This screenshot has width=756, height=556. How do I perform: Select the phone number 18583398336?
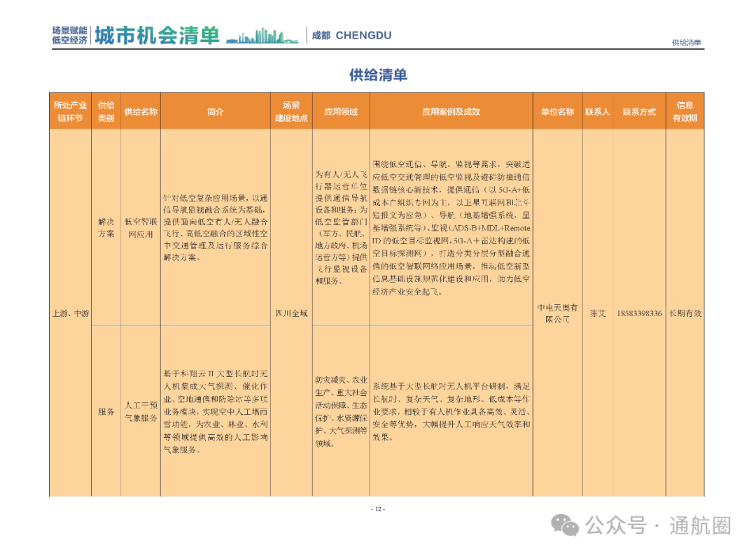pyautogui.click(x=639, y=313)
